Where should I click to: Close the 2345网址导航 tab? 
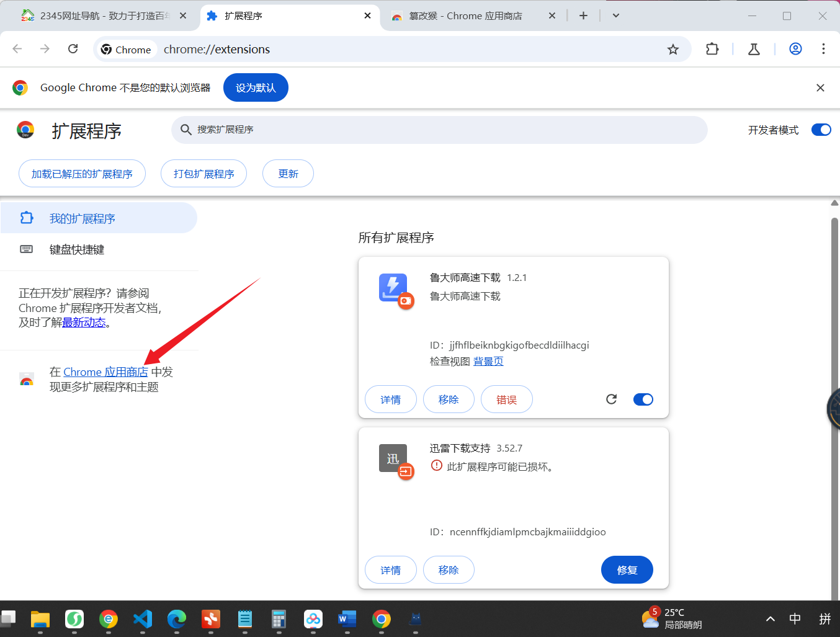pyautogui.click(x=183, y=16)
